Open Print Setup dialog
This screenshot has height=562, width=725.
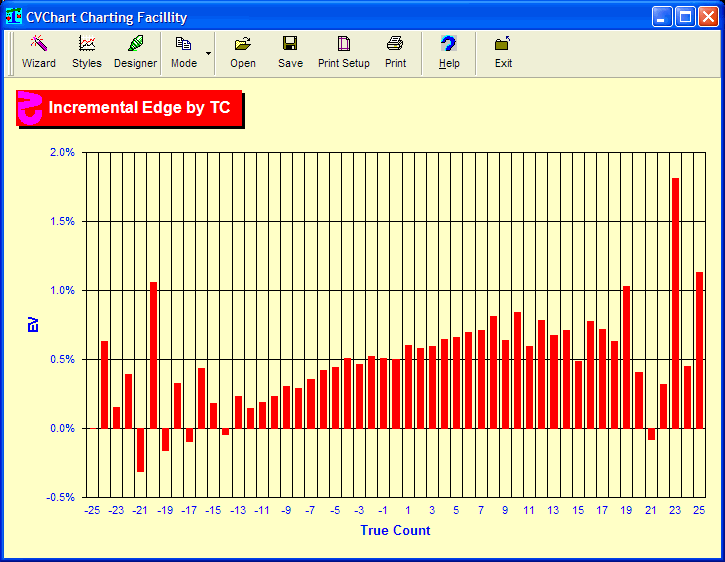[344, 52]
